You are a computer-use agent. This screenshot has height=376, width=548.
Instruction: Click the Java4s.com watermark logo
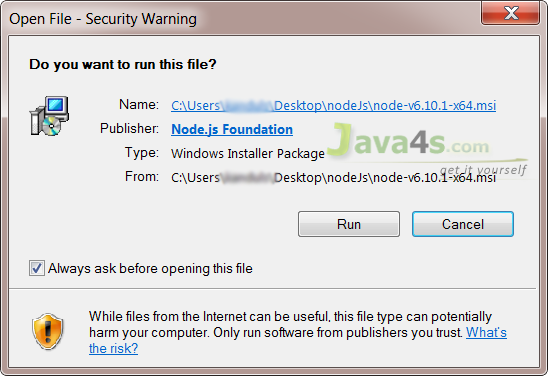coord(426,149)
